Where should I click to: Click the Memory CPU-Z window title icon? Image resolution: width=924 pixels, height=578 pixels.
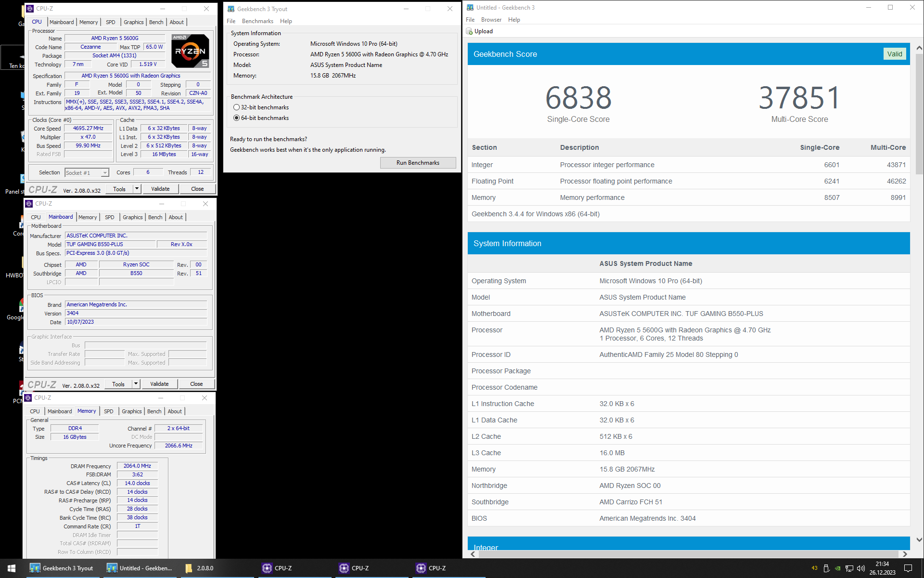point(28,398)
